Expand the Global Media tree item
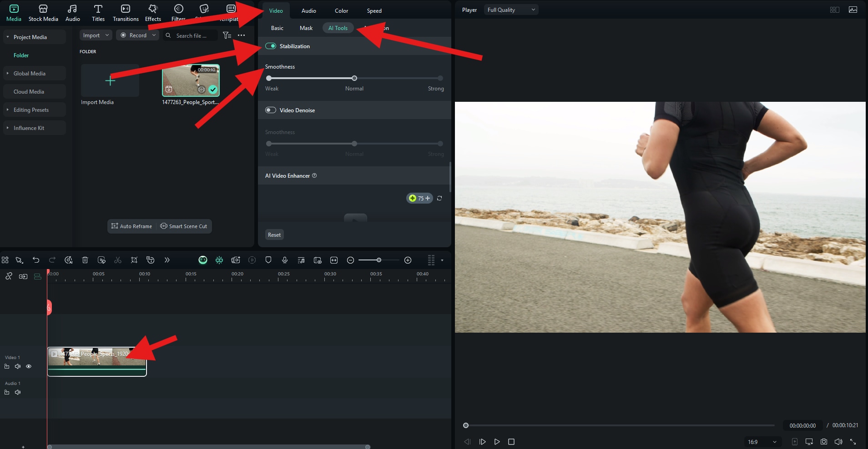 8,73
